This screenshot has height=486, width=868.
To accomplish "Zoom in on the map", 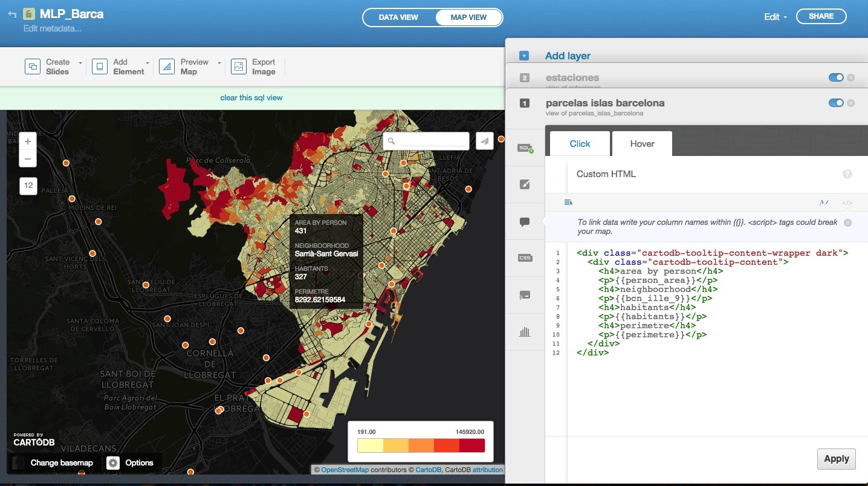I will point(28,141).
